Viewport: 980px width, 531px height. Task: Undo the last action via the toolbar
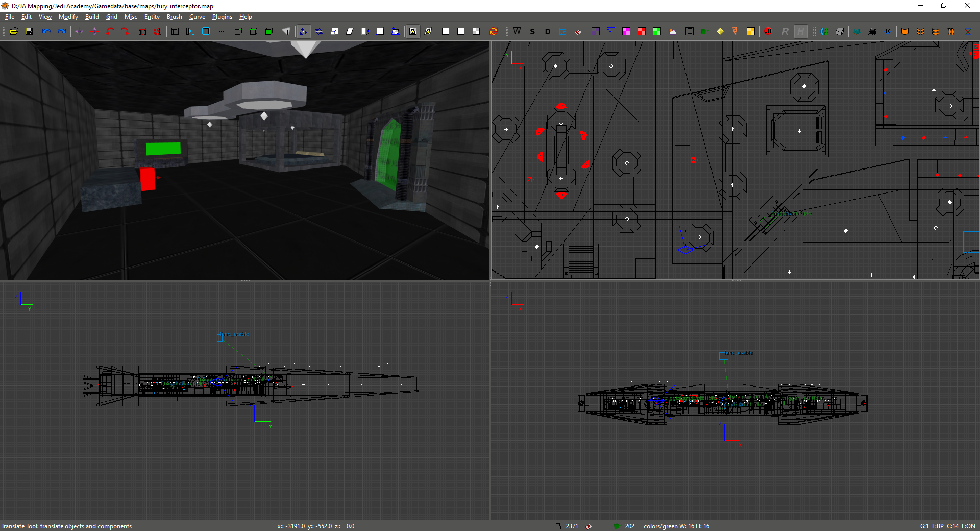46,31
